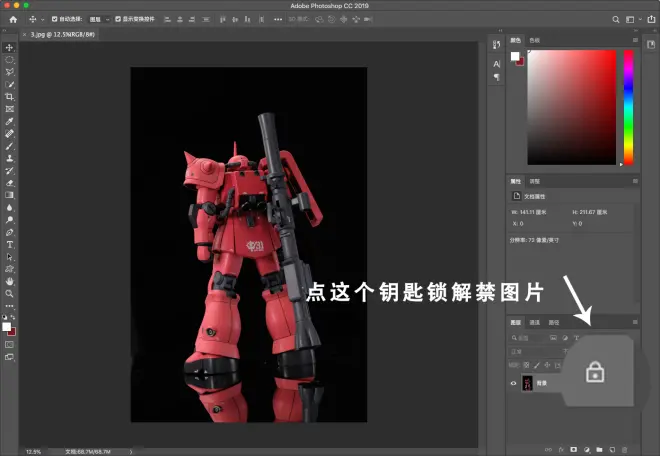The image size is (660, 456).
Task: Click the layer lock icon
Action: (x=595, y=372)
